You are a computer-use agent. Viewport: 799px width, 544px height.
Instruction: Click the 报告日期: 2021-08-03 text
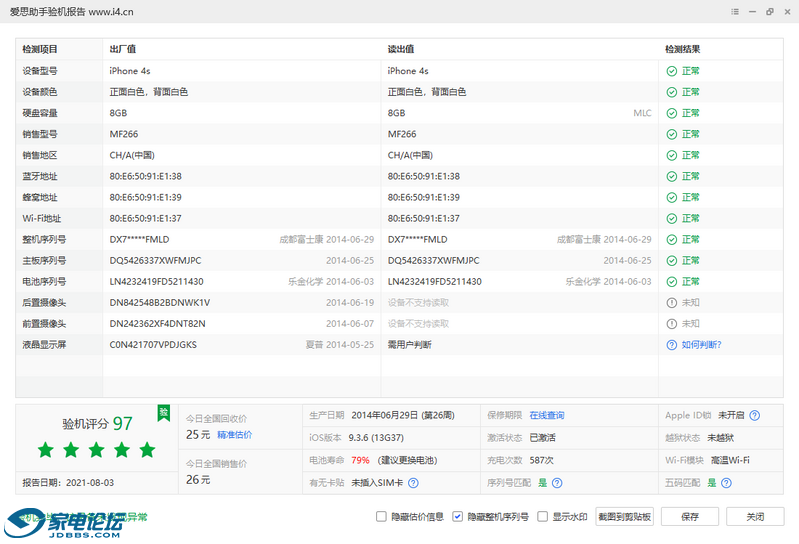point(68,483)
